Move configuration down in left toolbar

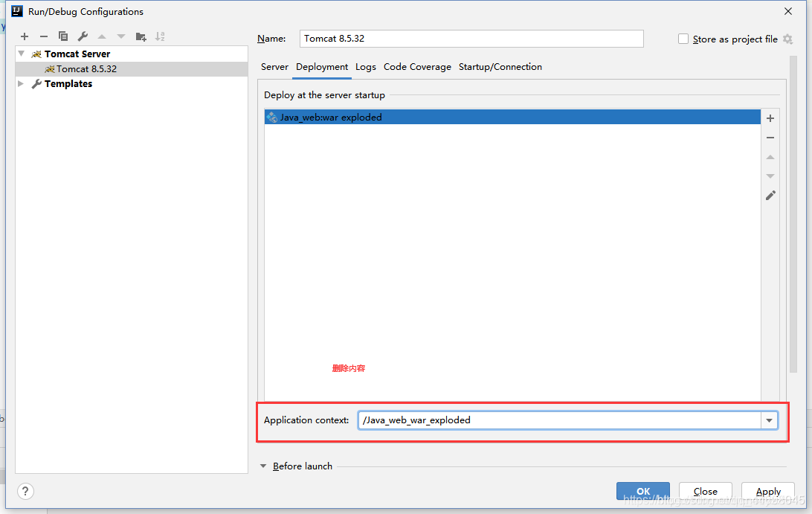click(x=121, y=36)
